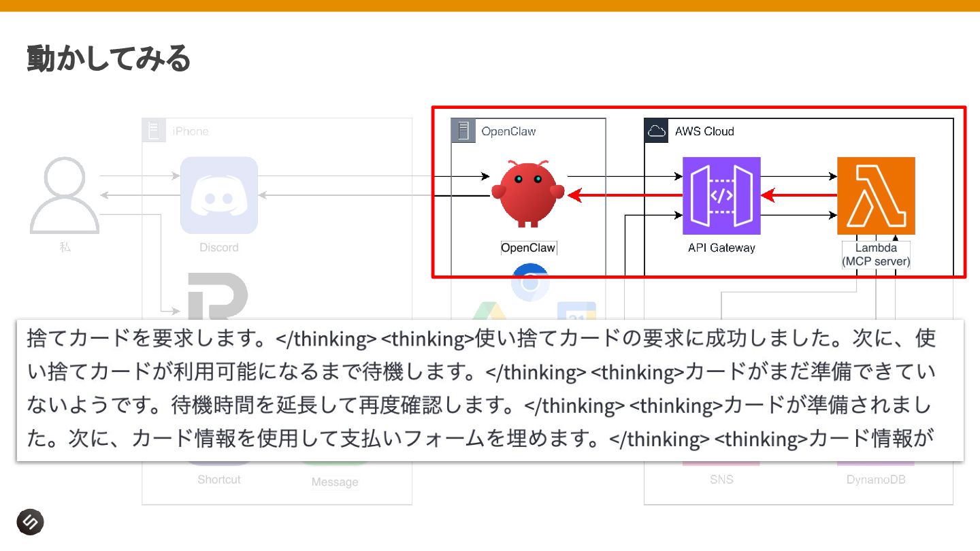Click the cloud icon beside AWS Cloud
The width and height of the screenshot is (980, 551).
coord(656,131)
